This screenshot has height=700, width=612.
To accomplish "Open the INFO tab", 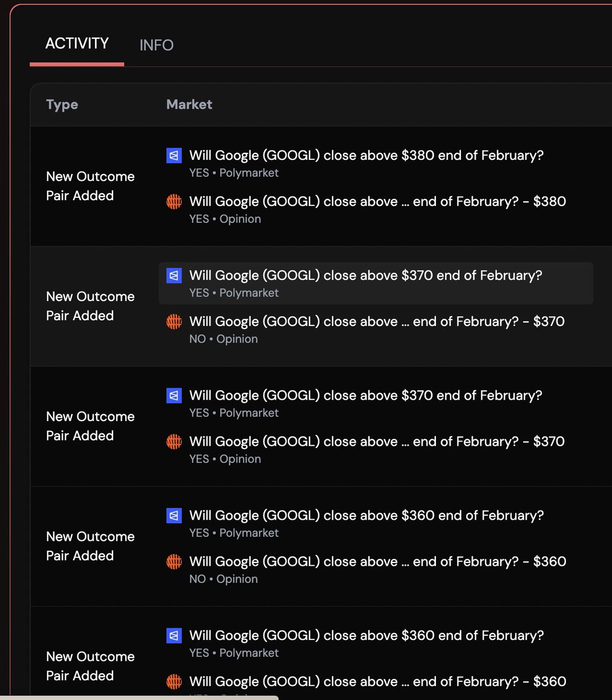I will click(156, 45).
